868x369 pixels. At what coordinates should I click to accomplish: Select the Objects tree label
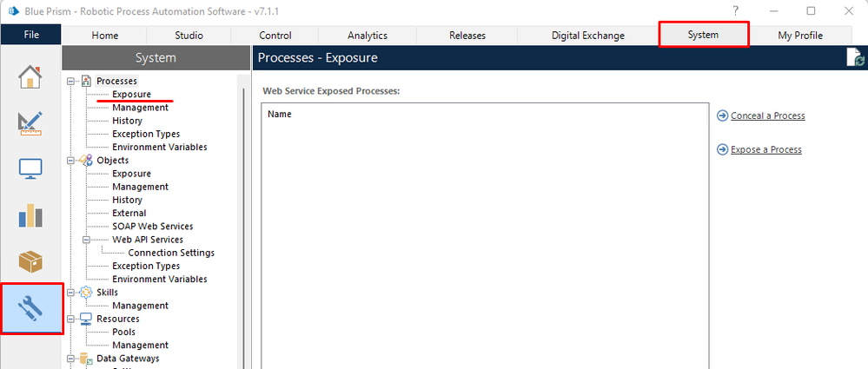112,161
